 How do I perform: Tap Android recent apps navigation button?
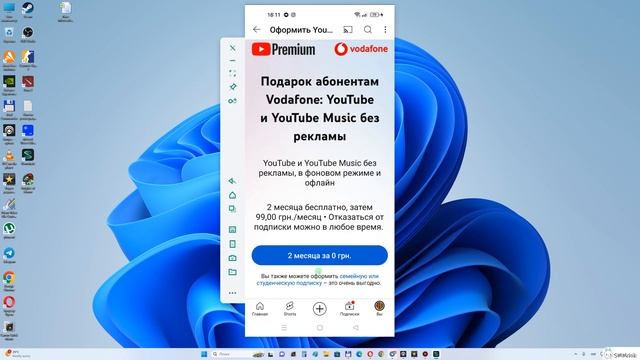[x=284, y=328]
